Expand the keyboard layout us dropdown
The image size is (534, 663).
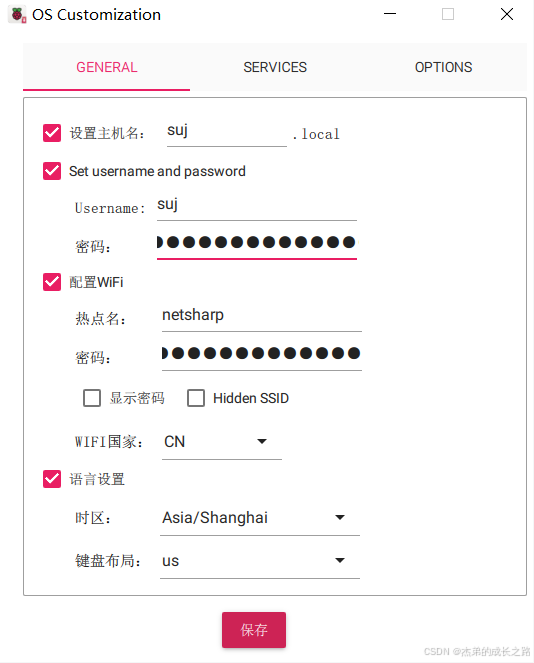[x=260, y=561]
